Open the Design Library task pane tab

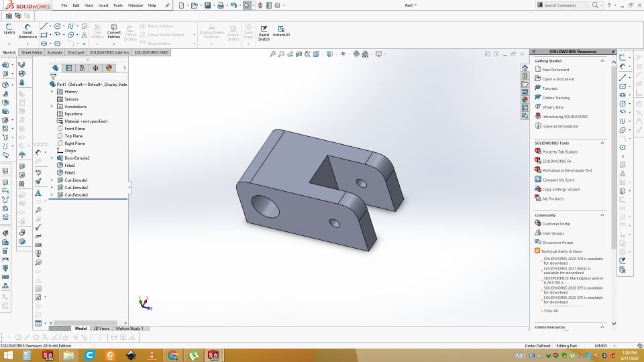[x=525, y=76]
